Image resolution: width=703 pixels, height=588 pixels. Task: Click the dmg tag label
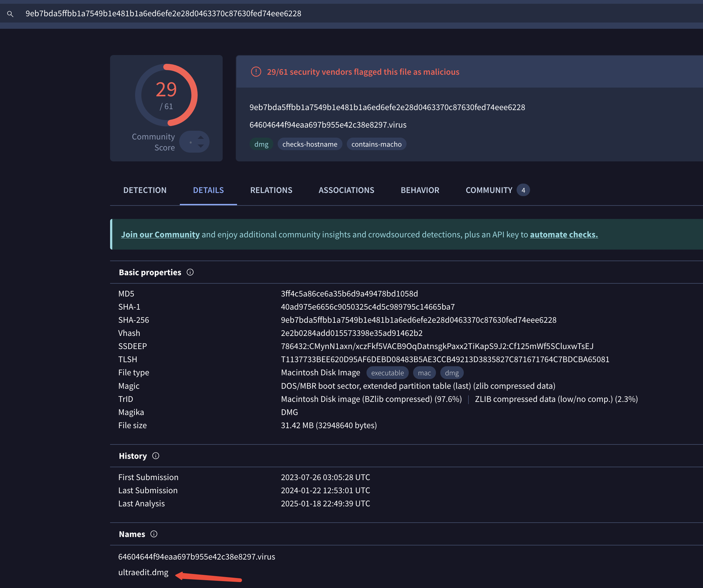coord(261,144)
